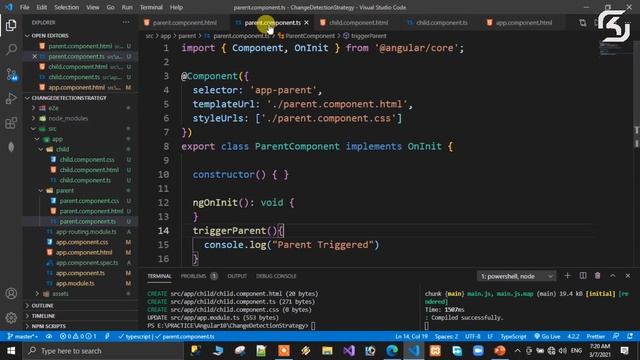Click the TypeScript language mode indicator
The width and height of the screenshot is (640, 360).
coord(513,336)
